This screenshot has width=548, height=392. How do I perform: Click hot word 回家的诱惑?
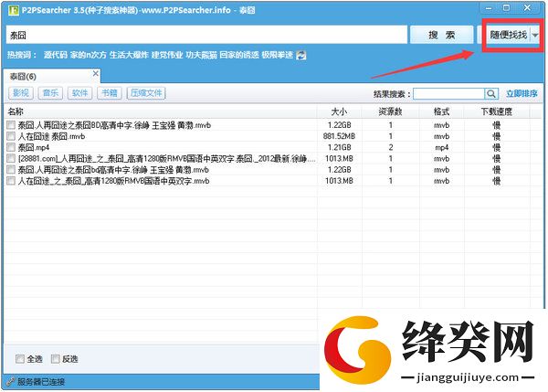coord(239,55)
